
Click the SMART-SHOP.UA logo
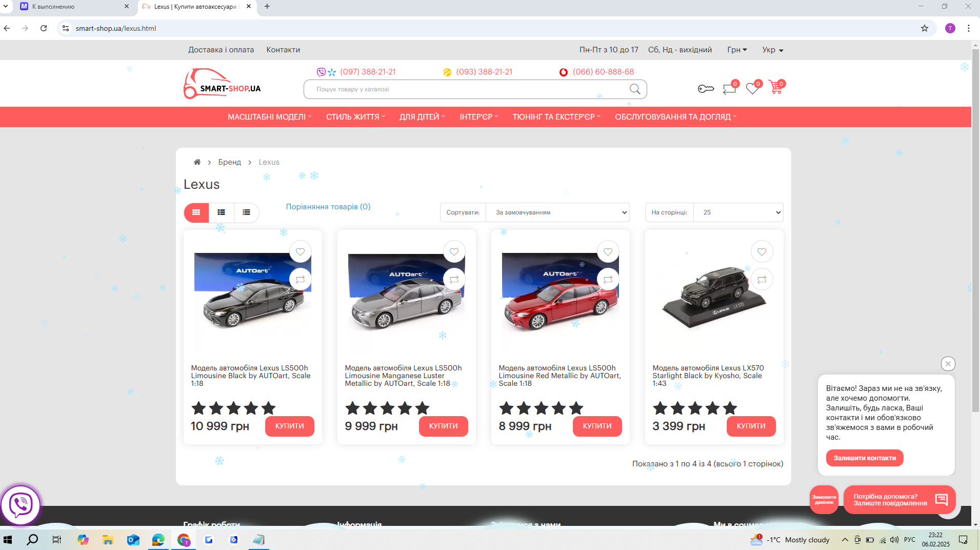pyautogui.click(x=223, y=84)
